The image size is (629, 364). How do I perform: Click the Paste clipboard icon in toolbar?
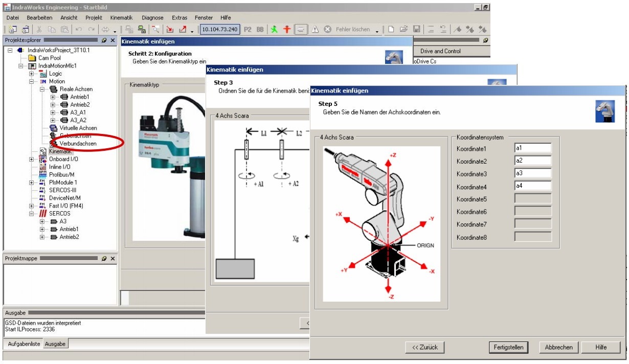64,30
